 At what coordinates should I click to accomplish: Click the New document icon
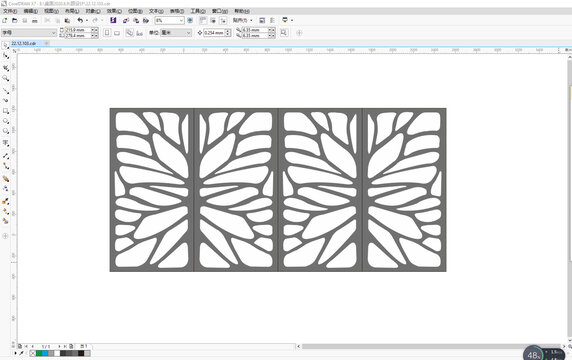coord(5,20)
